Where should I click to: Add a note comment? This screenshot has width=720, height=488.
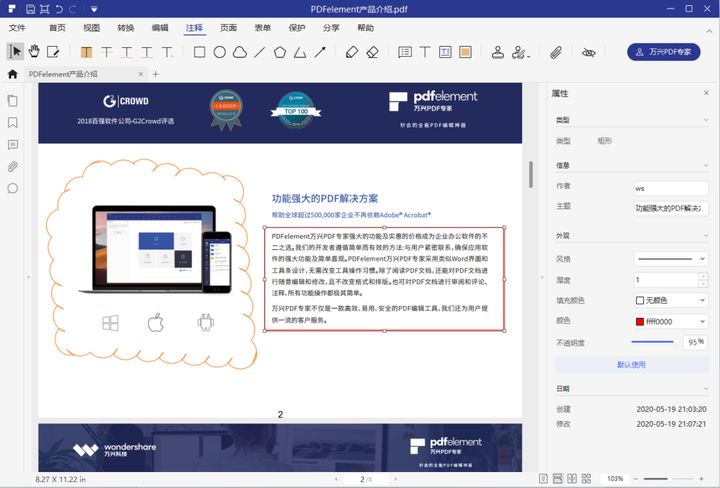(405, 52)
